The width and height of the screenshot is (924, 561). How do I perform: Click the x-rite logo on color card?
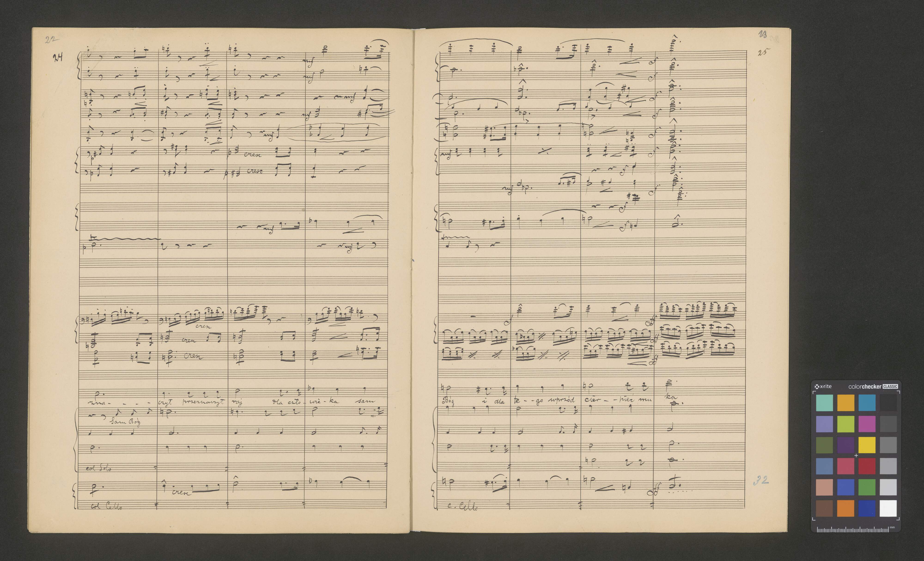pos(823,387)
